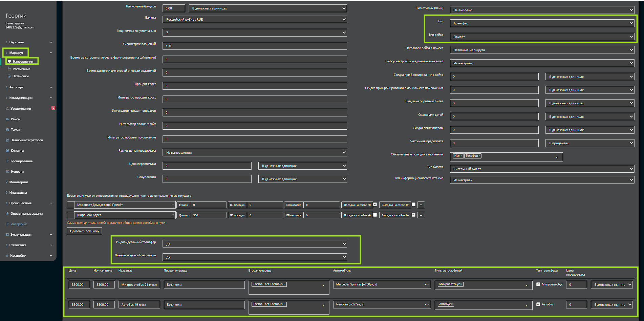The width and height of the screenshot is (644, 321).
Task: Click the car icon beside Такси
Action: [7, 130]
